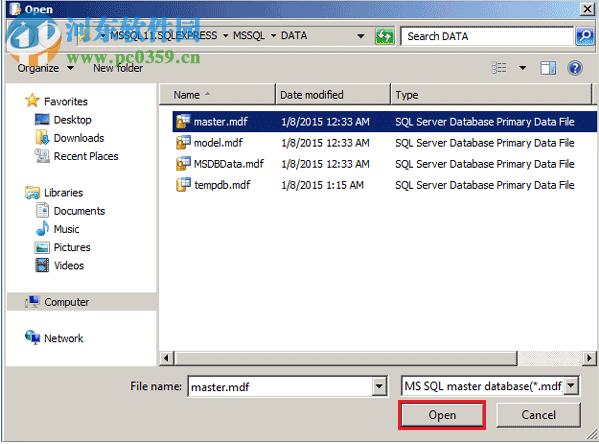Click the horizontal scrollbar thumb
The height and width of the screenshot is (444, 599).
346,358
